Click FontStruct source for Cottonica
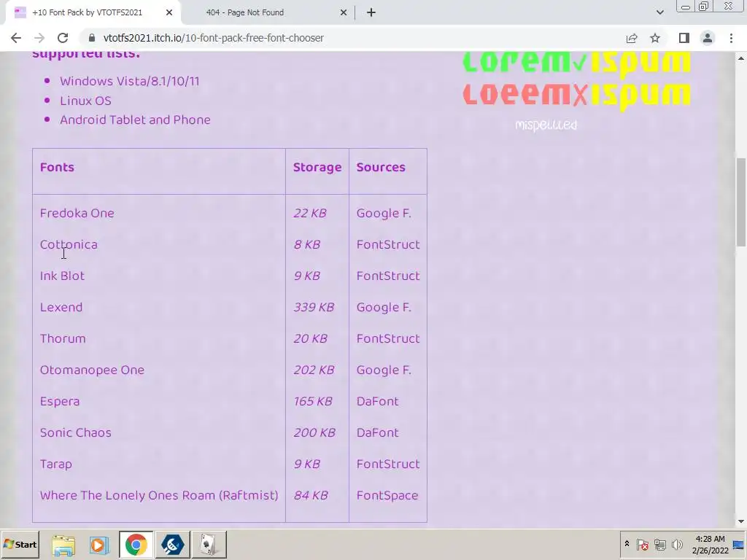Image resolution: width=747 pixels, height=560 pixels. tap(388, 244)
